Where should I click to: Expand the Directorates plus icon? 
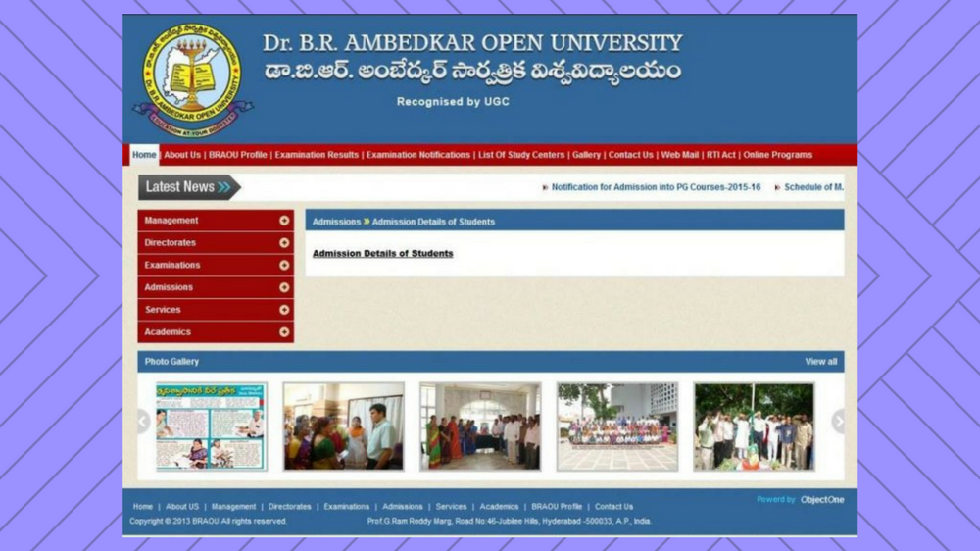pos(284,243)
